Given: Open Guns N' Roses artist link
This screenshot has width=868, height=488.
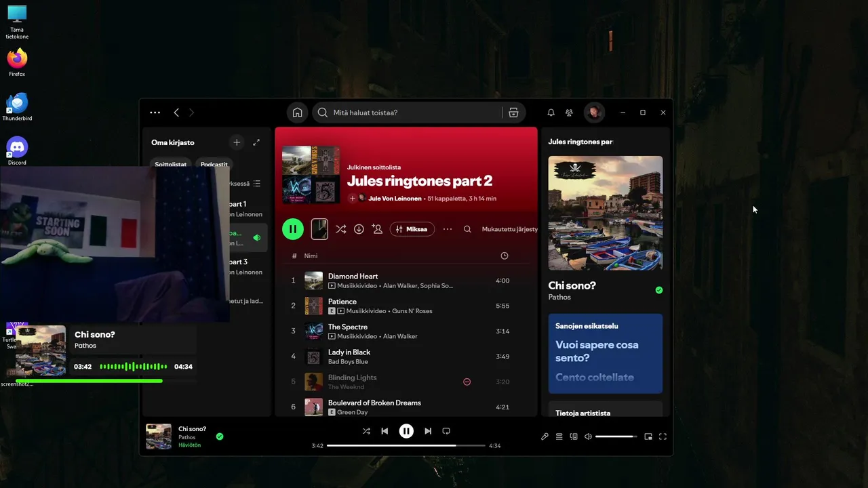Looking at the screenshot, I should coord(412,311).
